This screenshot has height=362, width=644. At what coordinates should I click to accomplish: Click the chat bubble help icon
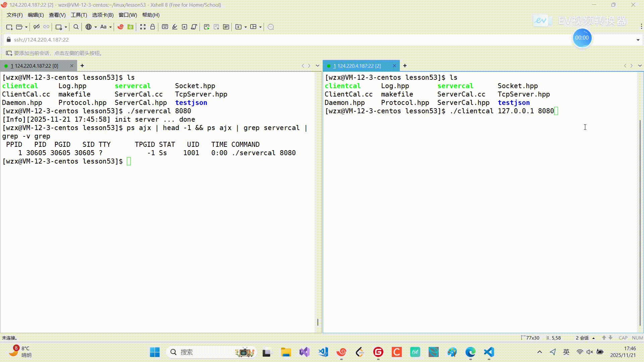point(271,27)
